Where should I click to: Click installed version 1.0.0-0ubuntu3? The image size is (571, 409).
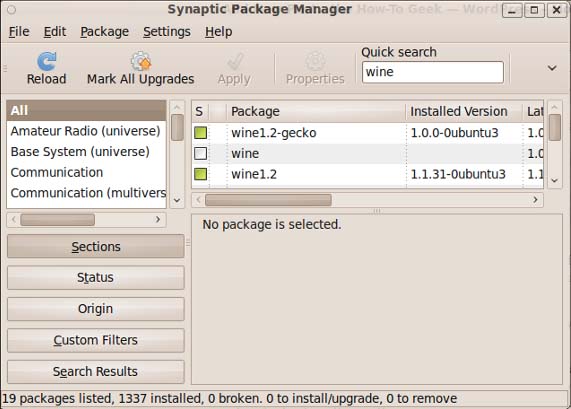454,133
